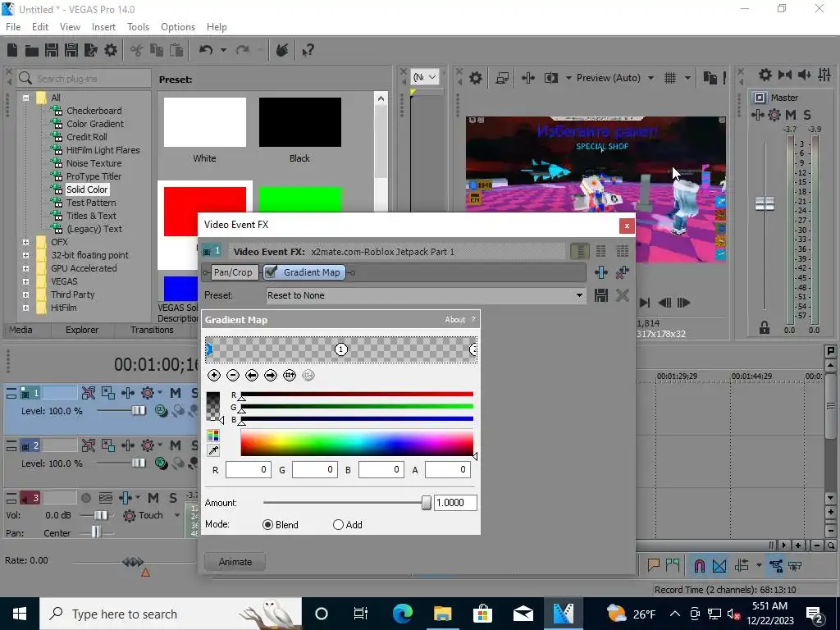Screen dimensions: 840x630
Task: Open Touch automation mode dropdown on track 3
Action: click(x=177, y=515)
